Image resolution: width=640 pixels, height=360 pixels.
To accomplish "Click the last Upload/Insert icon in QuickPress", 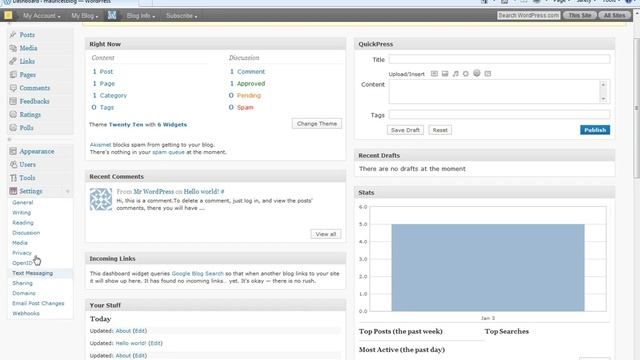I will point(488,74).
